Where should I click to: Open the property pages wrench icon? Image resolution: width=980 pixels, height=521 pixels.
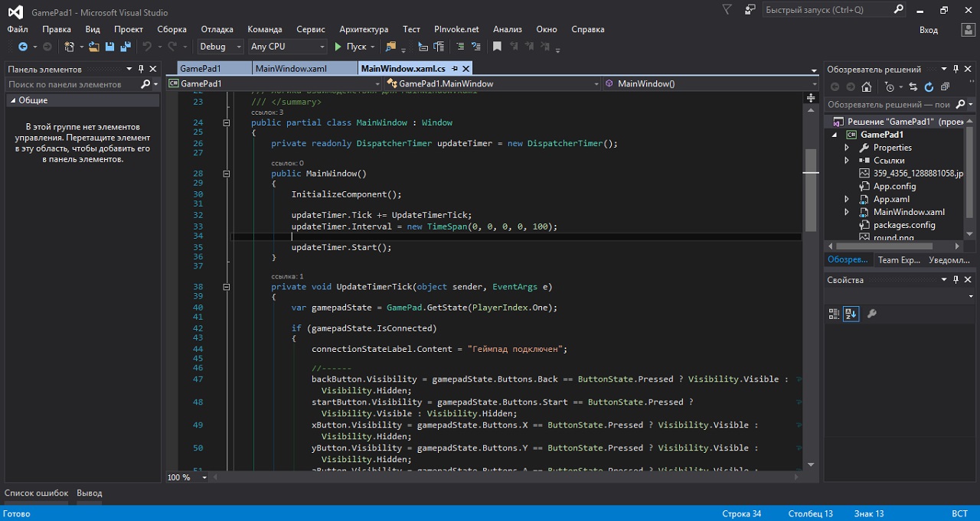click(x=871, y=314)
